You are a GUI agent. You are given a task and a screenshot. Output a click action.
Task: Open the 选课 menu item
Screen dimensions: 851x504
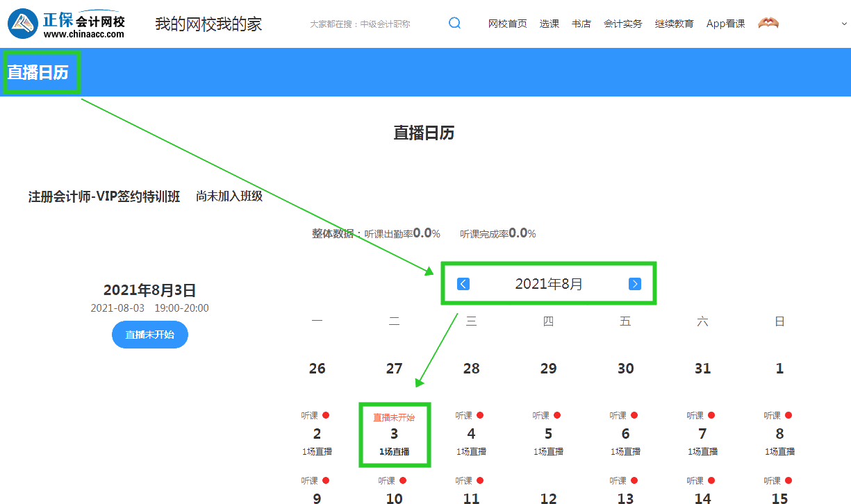coord(549,23)
